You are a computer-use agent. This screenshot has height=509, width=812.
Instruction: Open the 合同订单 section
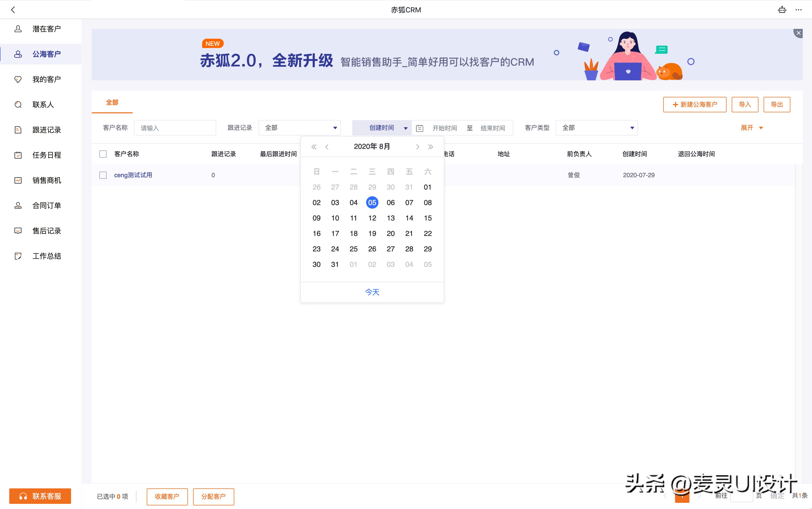pos(46,205)
